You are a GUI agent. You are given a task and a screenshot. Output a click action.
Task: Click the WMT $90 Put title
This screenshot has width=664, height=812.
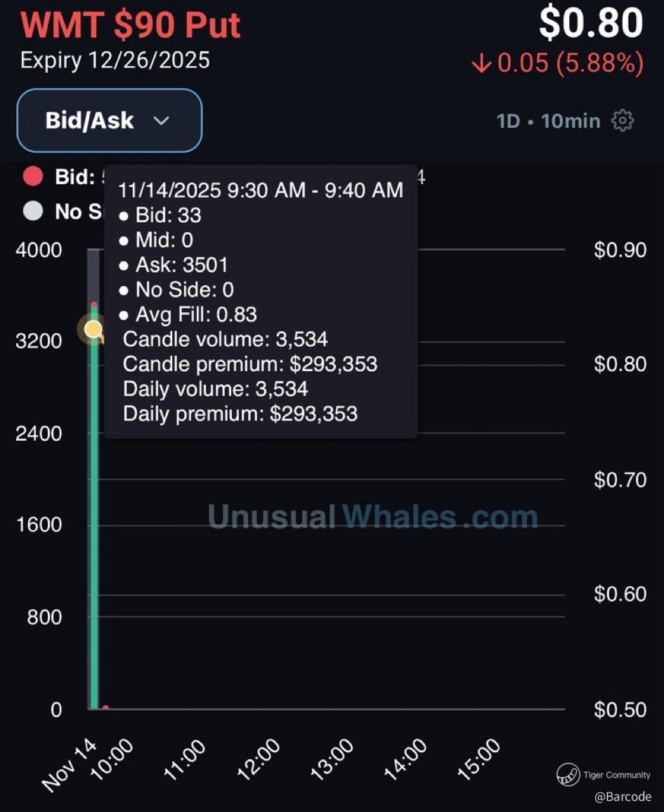(x=131, y=25)
